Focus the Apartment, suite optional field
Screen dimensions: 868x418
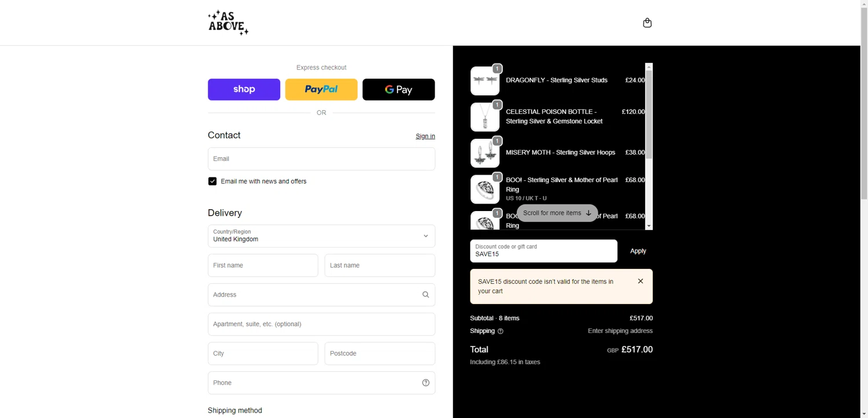pyautogui.click(x=321, y=324)
